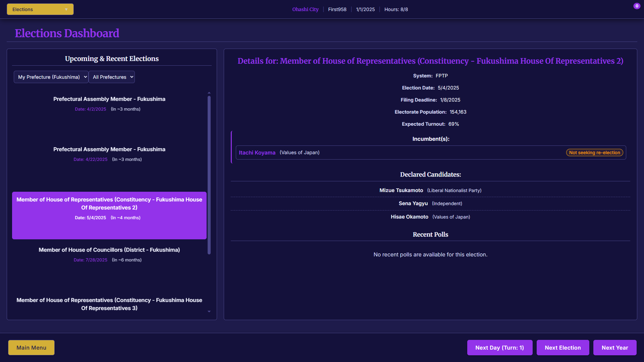
Task: Advance with Next Day (Turn: 1)
Action: click(499, 348)
